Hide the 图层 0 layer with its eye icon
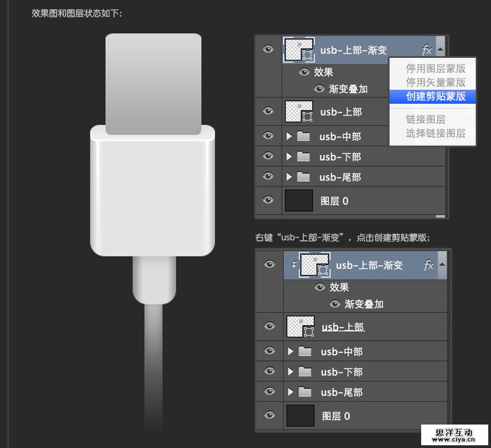The width and height of the screenshot is (491, 448). (268, 201)
